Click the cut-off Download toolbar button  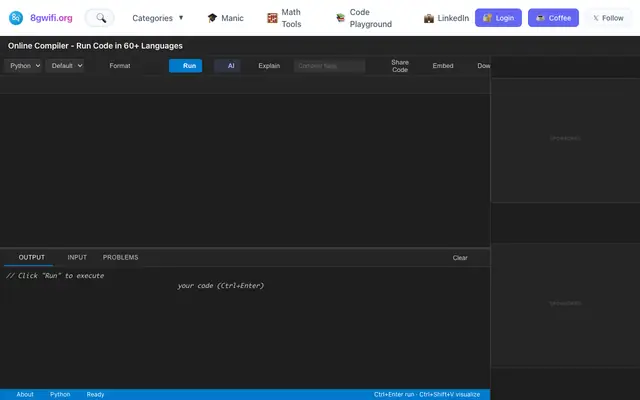(x=483, y=66)
